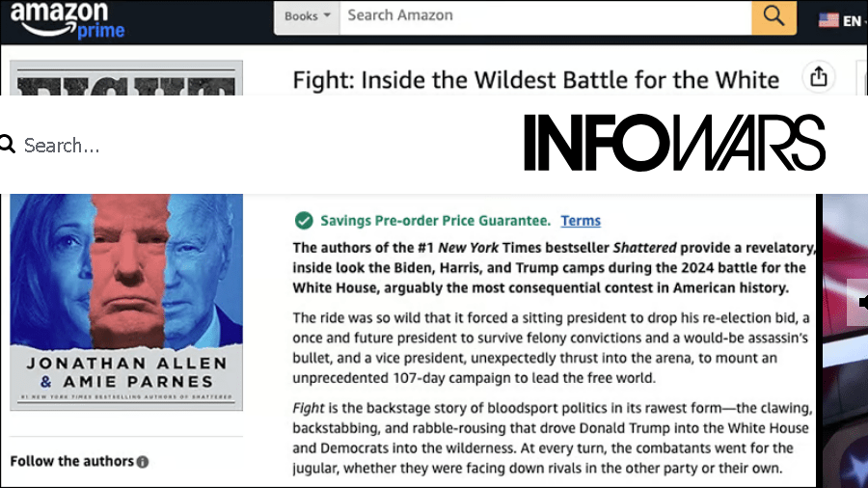Focus the Search Amazon input field
868x488 pixels.
coord(545,15)
